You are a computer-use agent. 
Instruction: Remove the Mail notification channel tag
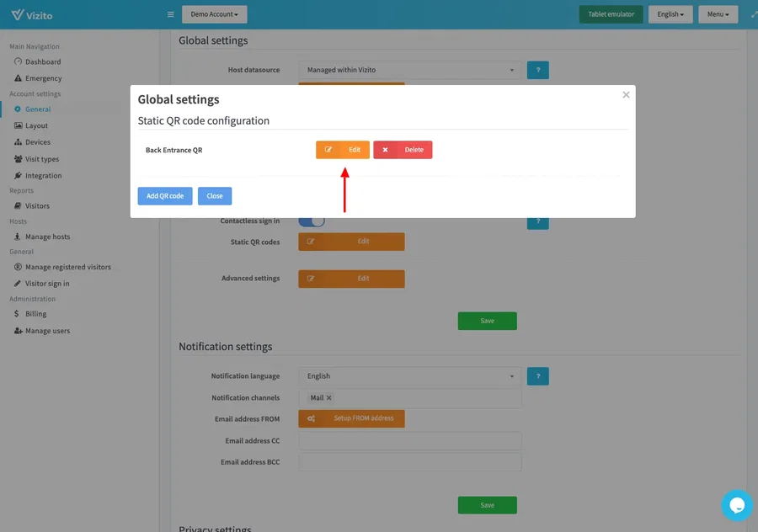(x=329, y=398)
